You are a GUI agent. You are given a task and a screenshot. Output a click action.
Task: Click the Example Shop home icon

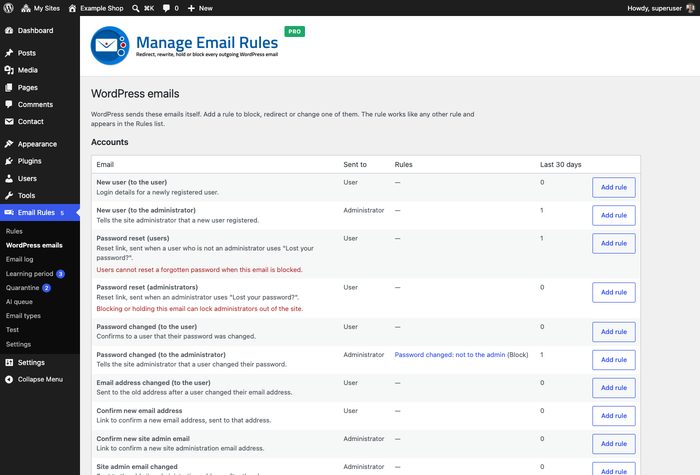click(72, 8)
